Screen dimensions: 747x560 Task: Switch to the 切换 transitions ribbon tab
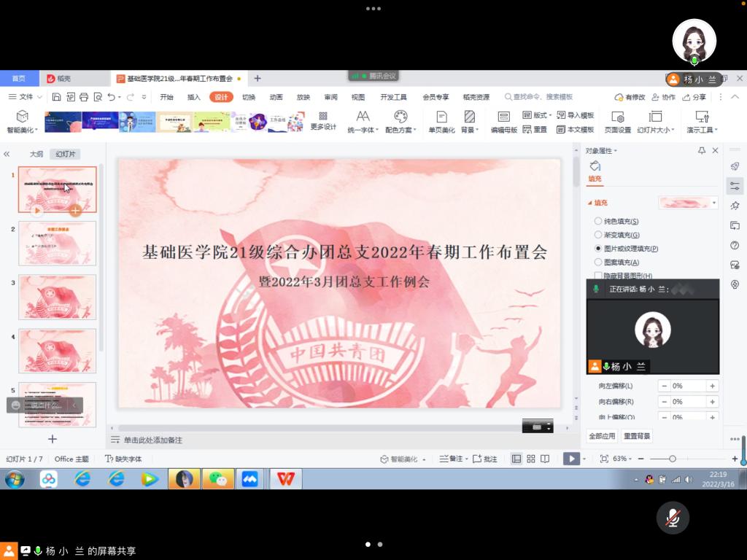pos(249,97)
